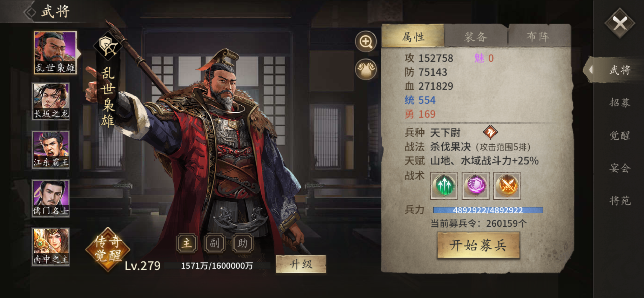Toggle the 主 main general slot

(187, 243)
